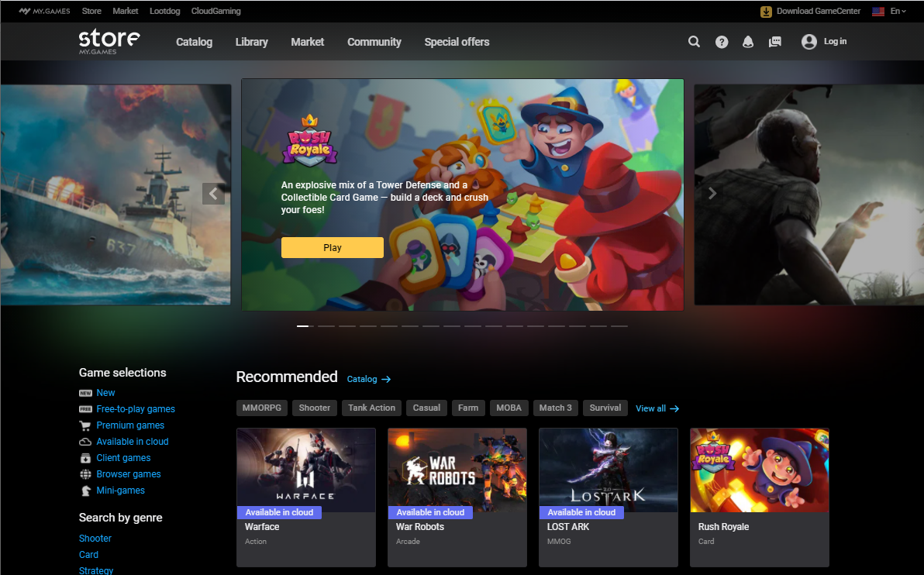924x575 pixels.
Task: Click the Download GameCenter link
Action: 819,11
